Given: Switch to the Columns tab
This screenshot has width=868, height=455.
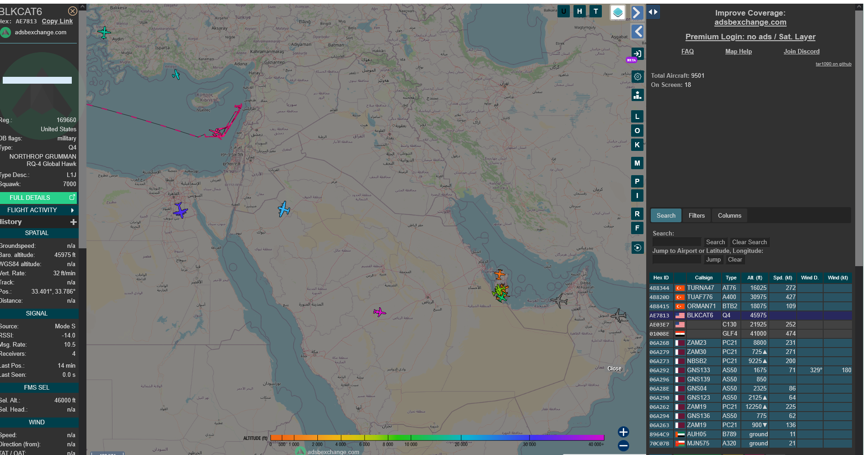Looking at the screenshot, I should pos(729,215).
